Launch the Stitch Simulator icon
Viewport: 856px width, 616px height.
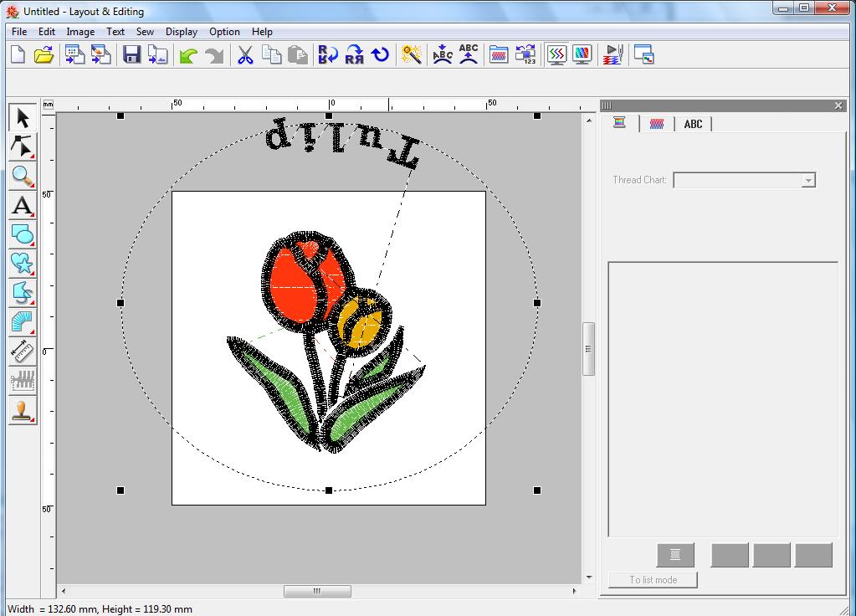613,54
